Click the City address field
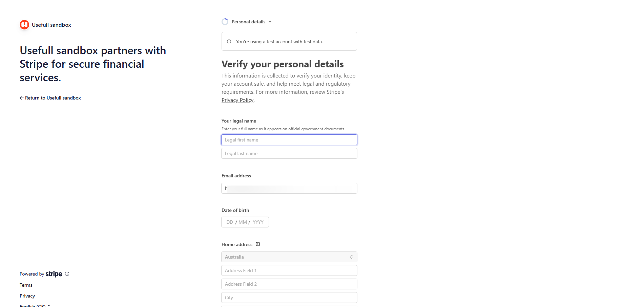 289,297
